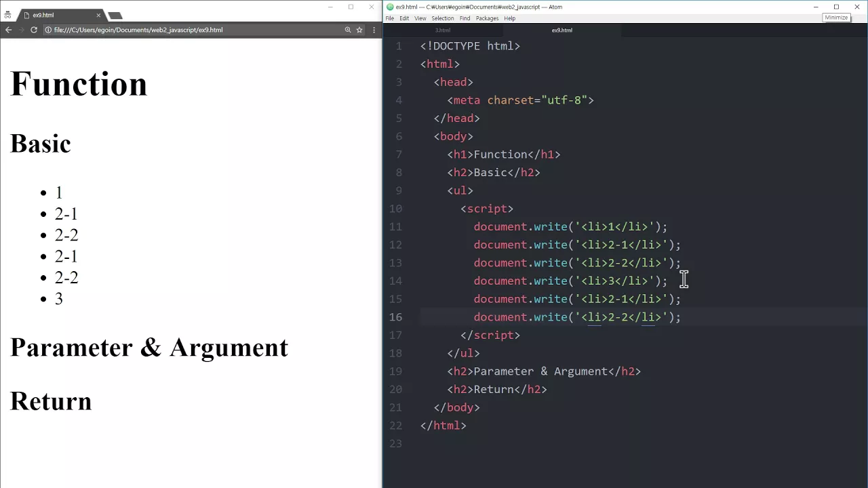Click the document.write('<li>3</li>') line
The width and height of the screenshot is (868, 488).
570,281
